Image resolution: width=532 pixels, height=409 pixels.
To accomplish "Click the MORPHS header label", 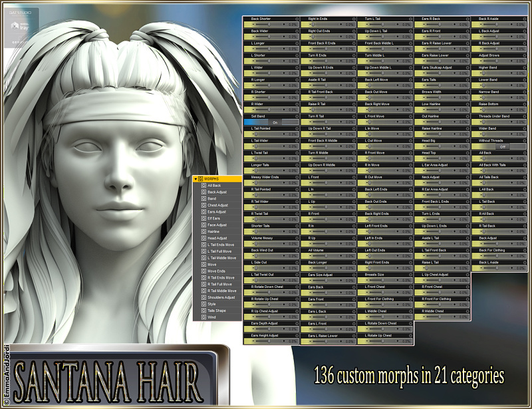I will coord(211,179).
